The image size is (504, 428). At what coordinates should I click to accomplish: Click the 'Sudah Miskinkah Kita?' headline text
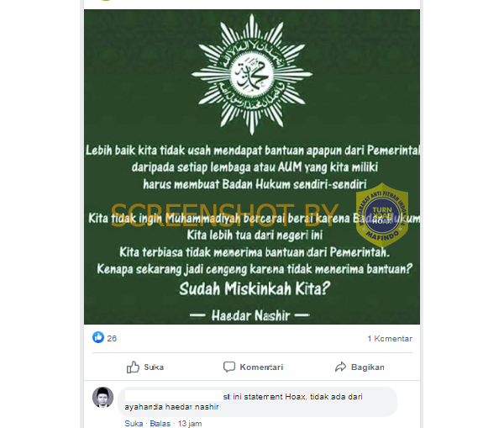click(255, 288)
